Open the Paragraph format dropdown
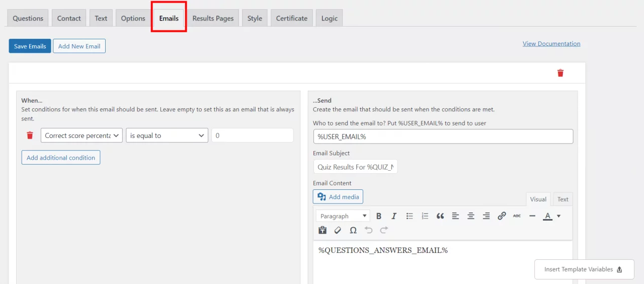Screen dimensions: 644x284 [x=343, y=216]
